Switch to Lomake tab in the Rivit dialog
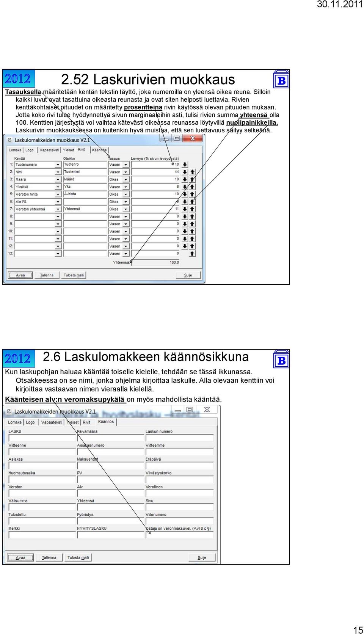Screen dimensions: 364x634 (15, 150)
